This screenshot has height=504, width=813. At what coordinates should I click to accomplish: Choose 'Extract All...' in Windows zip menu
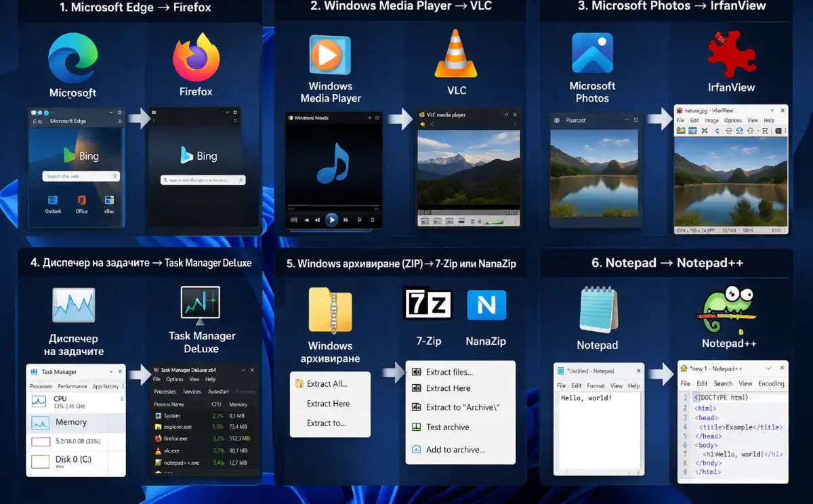tap(330, 383)
